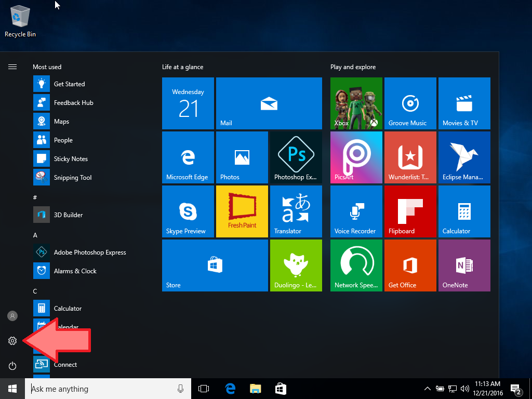Screen dimensions: 532x399
Task: Open Calculator from the alphabetical app list
Action: tap(90, 308)
